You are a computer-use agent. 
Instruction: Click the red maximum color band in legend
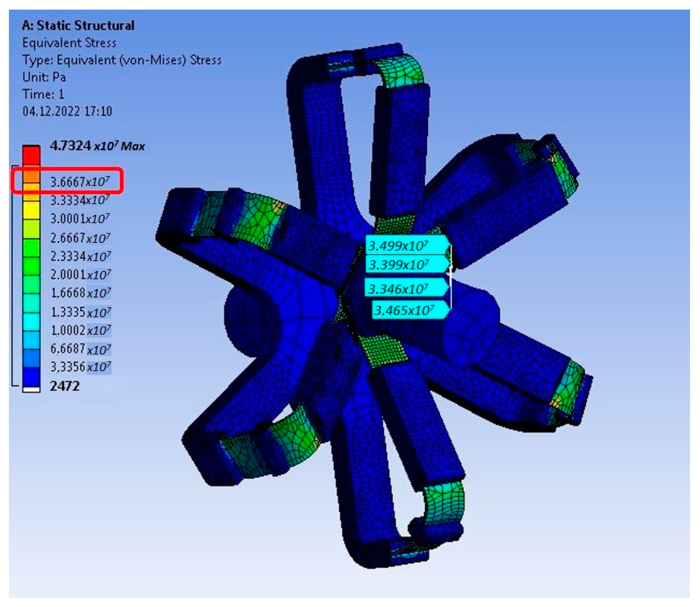[31, 155]
